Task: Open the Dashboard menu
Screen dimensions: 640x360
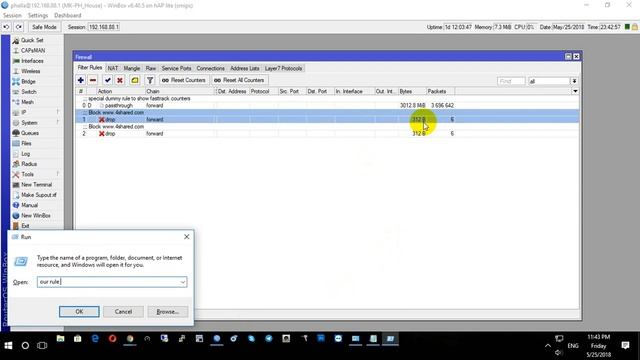Action: (x=68, y=16)
